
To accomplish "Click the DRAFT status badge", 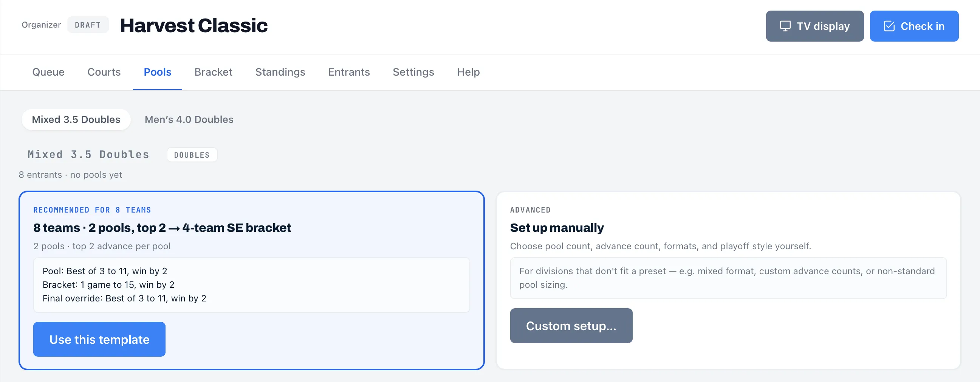I will [88, 25].
